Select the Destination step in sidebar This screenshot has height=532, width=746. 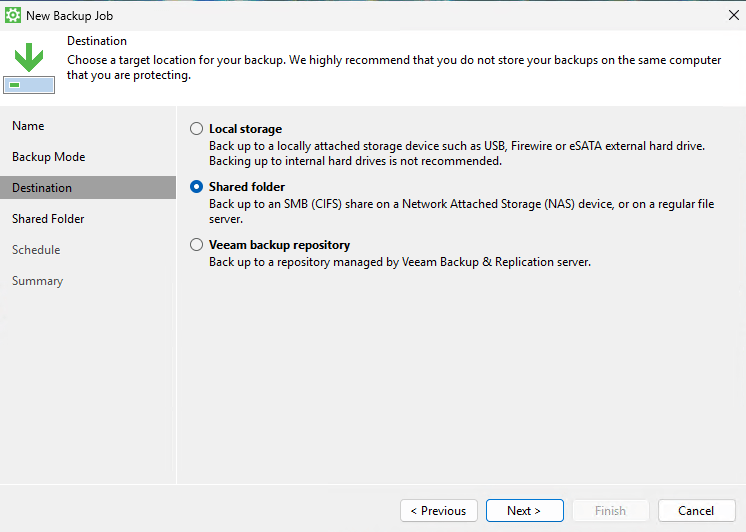tap(42, 188)
